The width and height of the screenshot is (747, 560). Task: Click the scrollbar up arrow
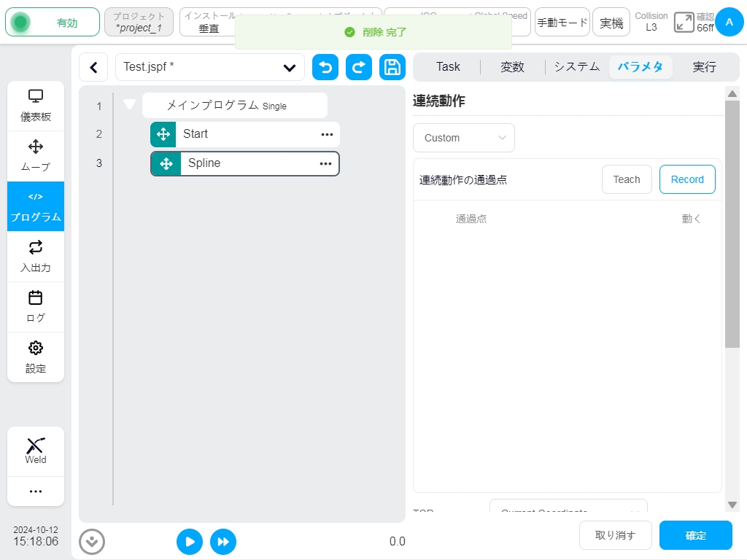coord(732,94)
